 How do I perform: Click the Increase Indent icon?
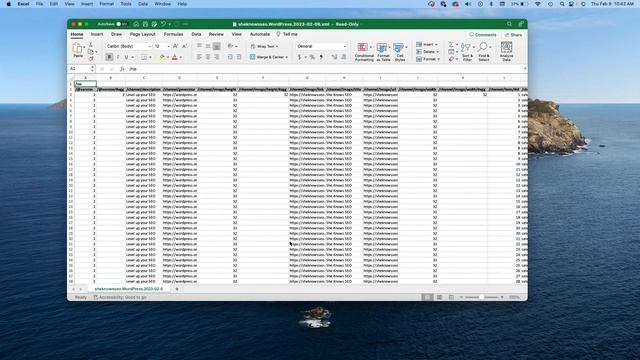pos(239,57)
